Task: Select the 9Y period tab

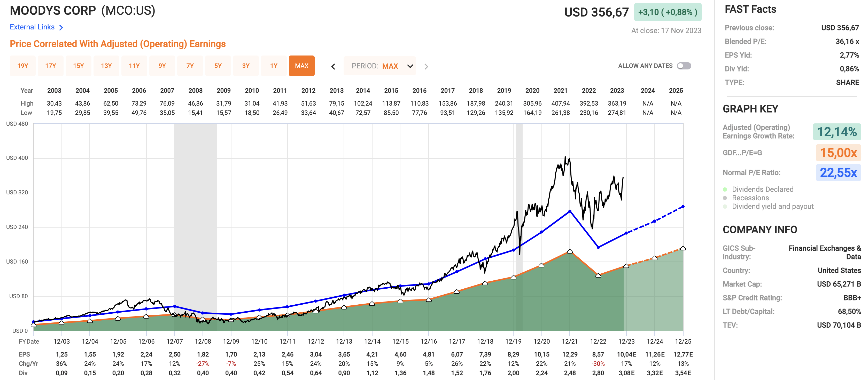Action: pos(162,66)
